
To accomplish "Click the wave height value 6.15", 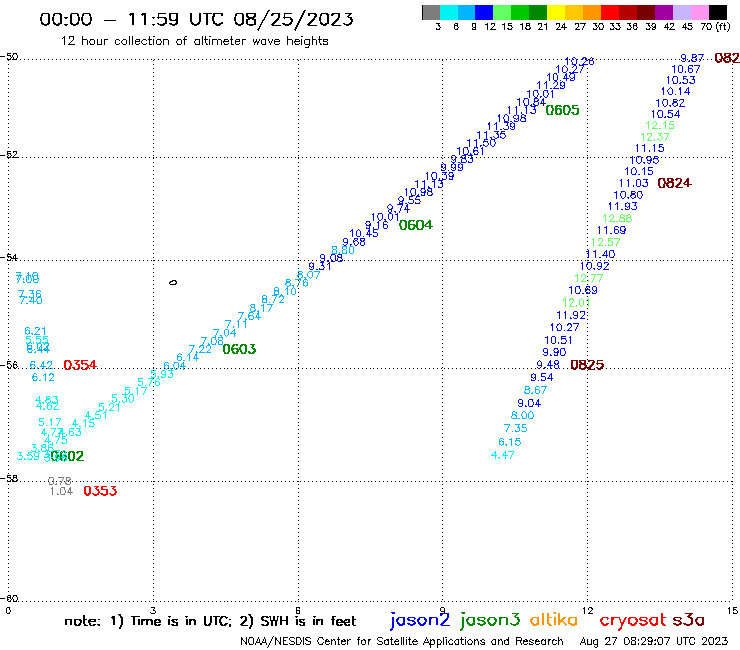I will tap(510, 442).
